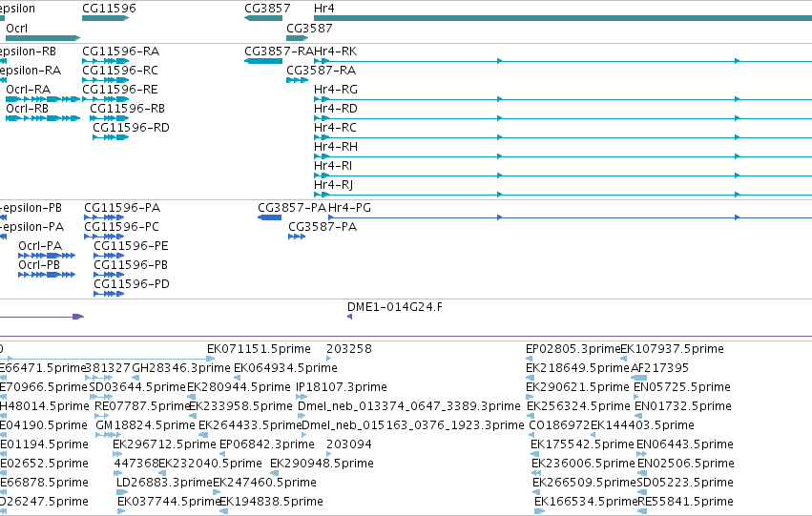This screenshot has height=516, width=812.
Task: Click the Hr4-RI transcript label
Action: (x=333, y=166)
